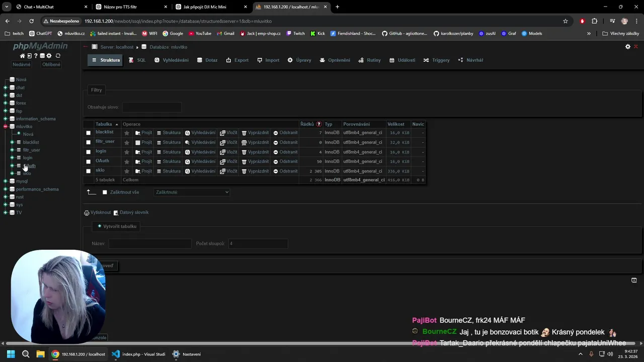This screenshot has width=644, height=362.
Task: Expand TV database node
Action: tap(5, 212)
